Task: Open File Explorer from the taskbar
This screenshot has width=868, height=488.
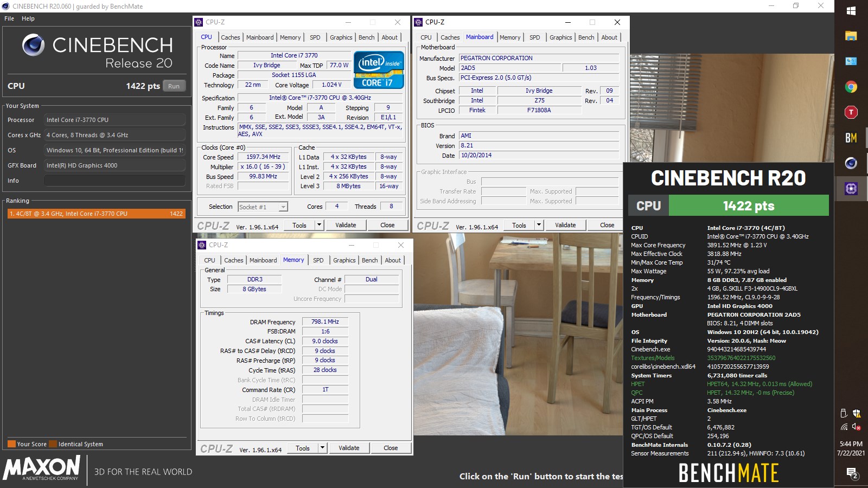Action: click(851, 36)
